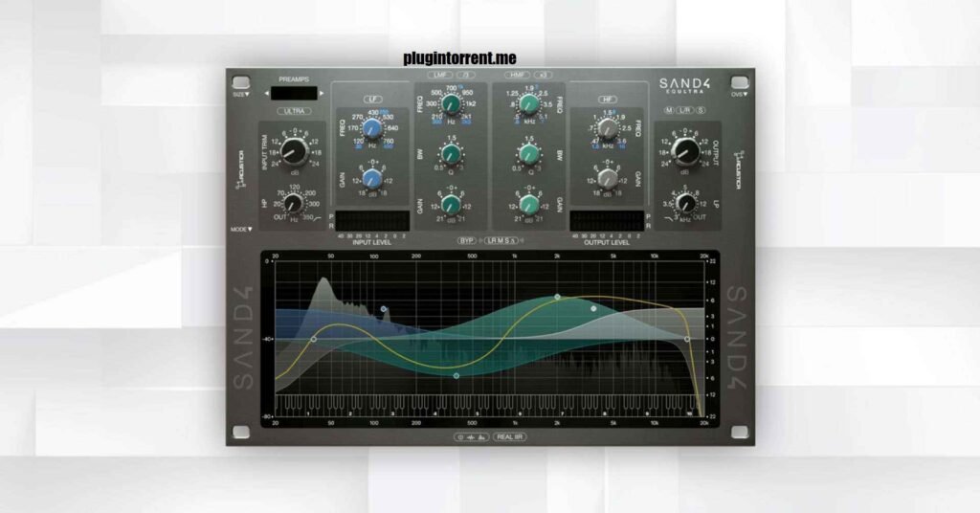Click the INPUT TRIM black knob
Viewport: 980px width, 513px height.
pyautogui.click(x=294, y=151)
